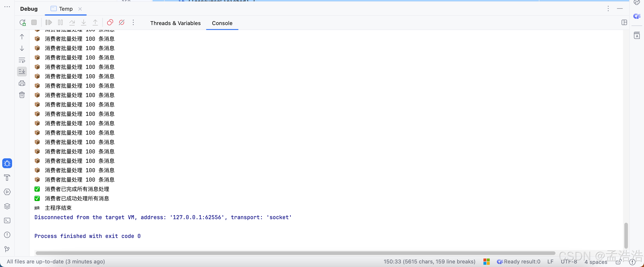The image size is (644, 267).
Task: Open more debug toolbar actions
Action: pyautogui.click(x=133, y=23)
